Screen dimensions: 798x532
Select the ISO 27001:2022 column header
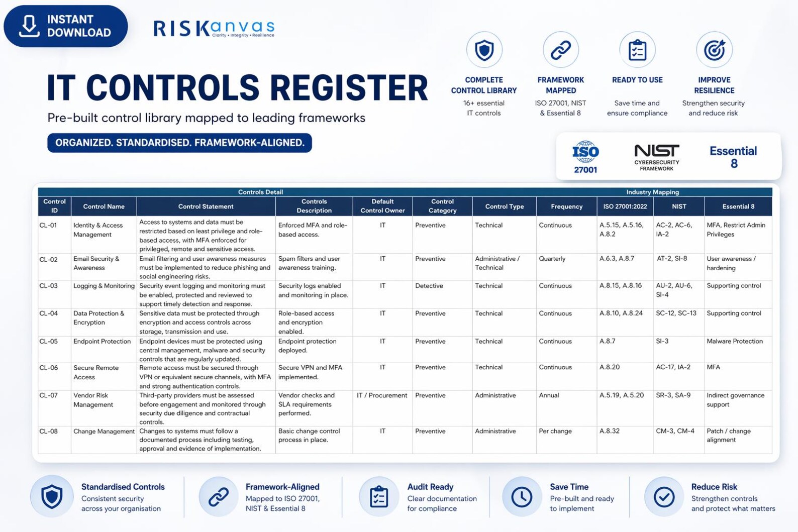625,206
